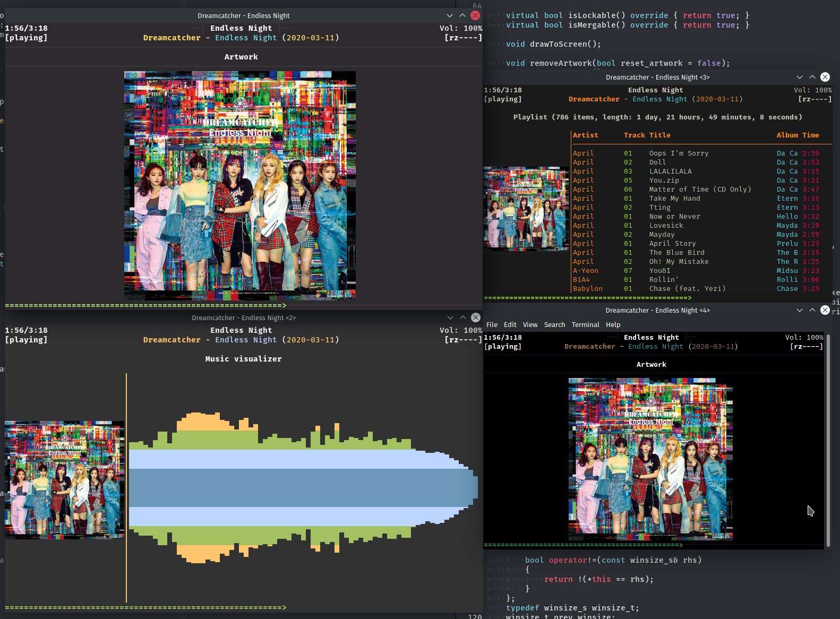Select playlist track 'Oh! My Mistake'

pos(696,262)
